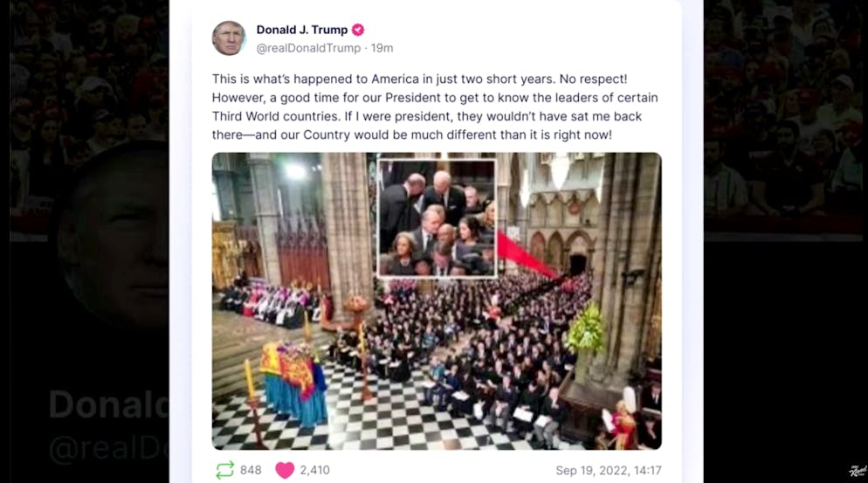Click the dimmed crowd banner at right
Image resolution: width=868 pixels, height=483 pixels.
click(782, 119)
